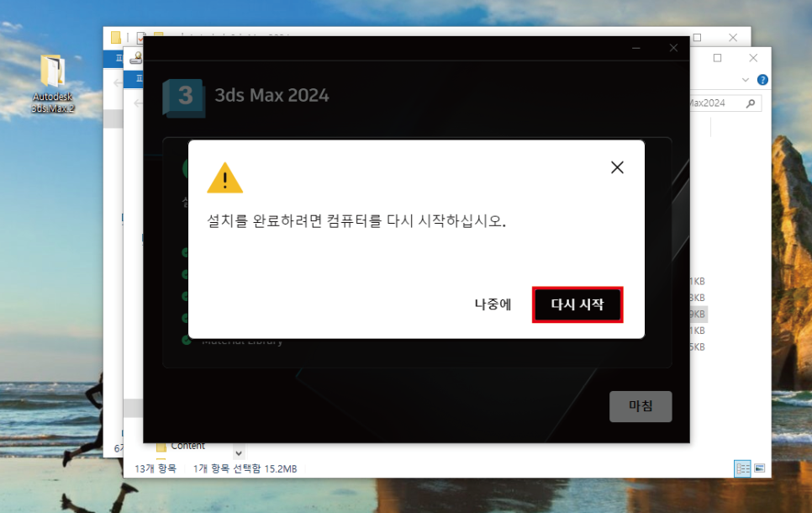Viewport: 812px width, 513px height.
Task: Click the 3ds Max 2024 logo icon
Action: pos(184,98)
